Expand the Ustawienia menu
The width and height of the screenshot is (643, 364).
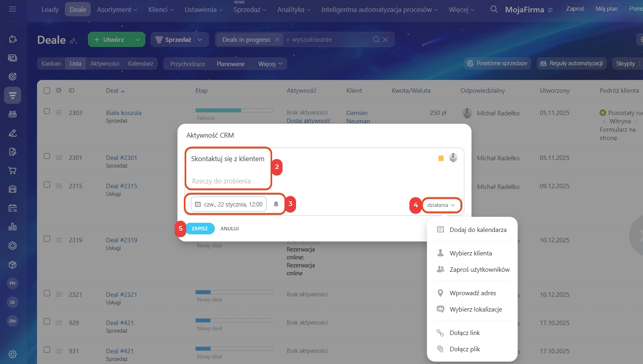(203, 10)
